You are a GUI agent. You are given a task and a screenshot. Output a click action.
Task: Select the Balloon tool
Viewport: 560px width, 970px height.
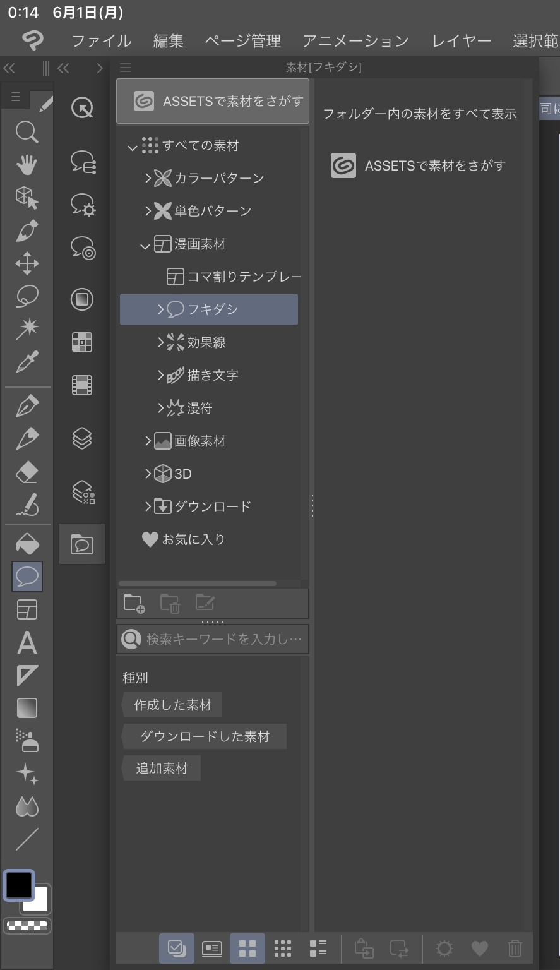[27, 576]
